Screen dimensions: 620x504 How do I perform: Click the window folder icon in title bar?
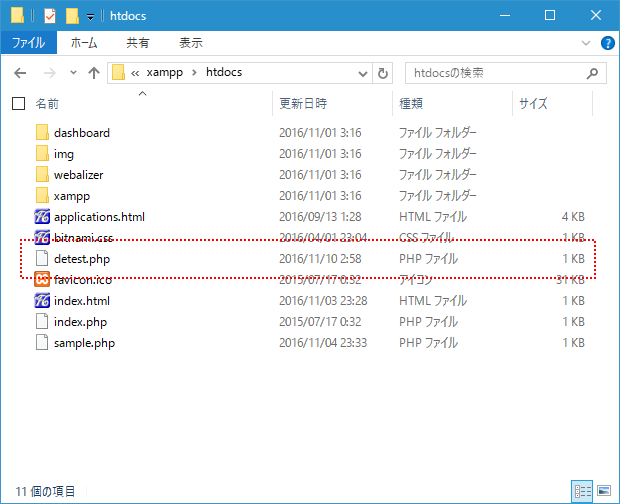tap(17, 15)
